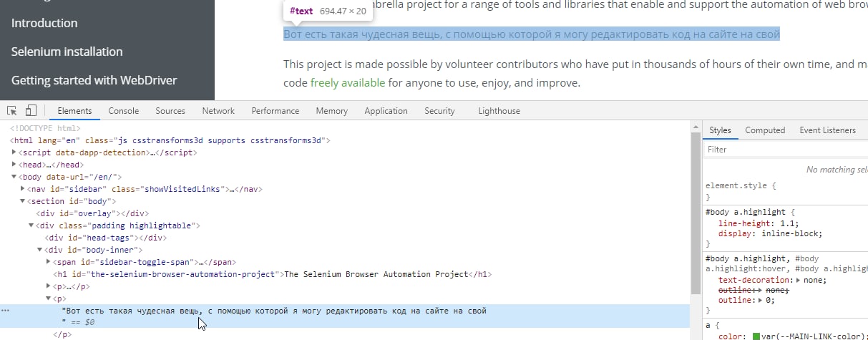This screenshot has height=340, width=868.
Task: Expand the script data-dapp-detection node
Action: (15, 152)
